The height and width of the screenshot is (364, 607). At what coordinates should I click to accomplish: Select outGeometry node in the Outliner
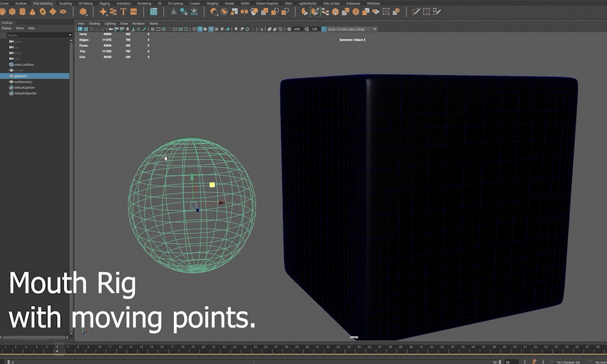tap(23, 81)
